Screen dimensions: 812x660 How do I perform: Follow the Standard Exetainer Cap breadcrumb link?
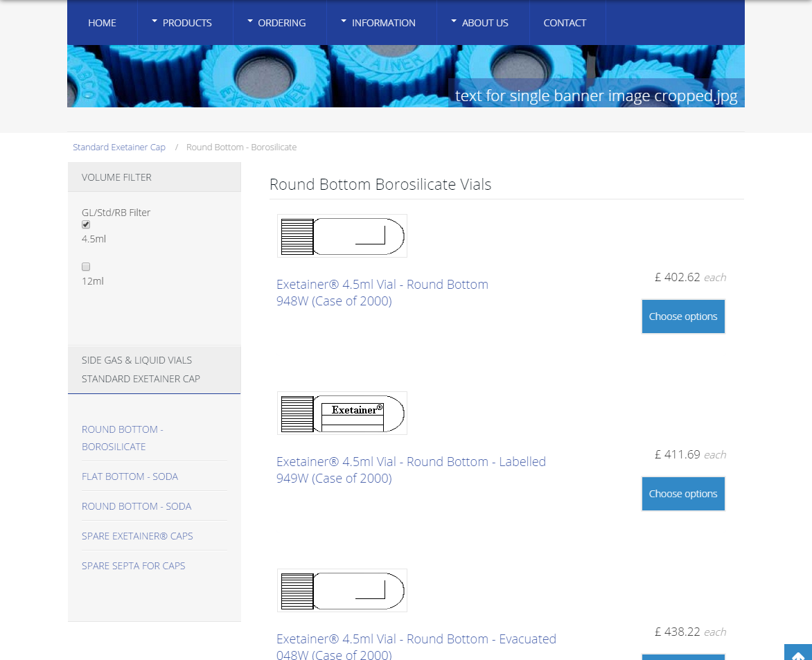[x=119, y=147]
